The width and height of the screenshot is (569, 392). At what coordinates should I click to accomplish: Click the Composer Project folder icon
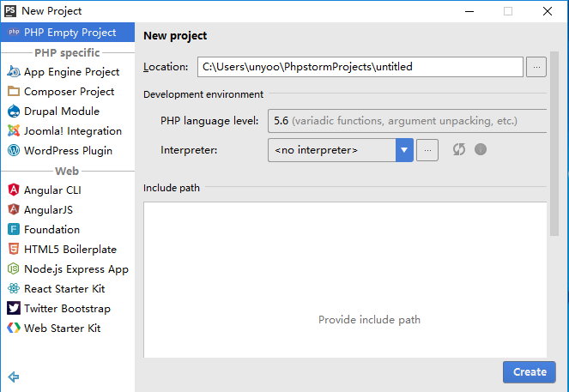14,91
